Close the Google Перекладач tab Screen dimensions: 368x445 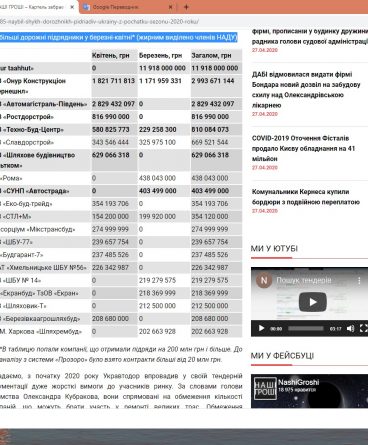tap(170, 7)
